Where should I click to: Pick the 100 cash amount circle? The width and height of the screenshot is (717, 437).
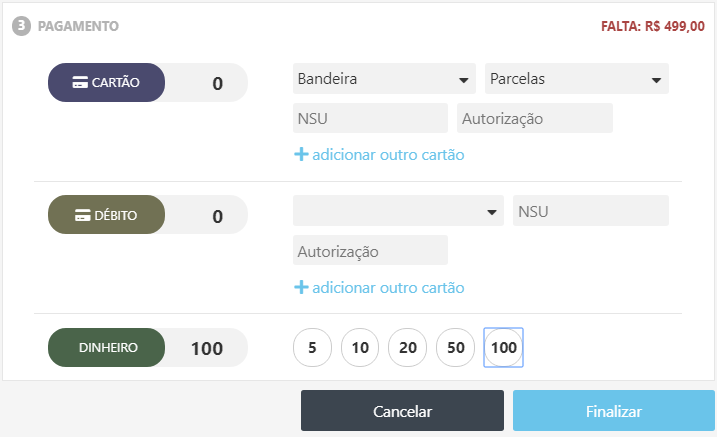point(504,348)
